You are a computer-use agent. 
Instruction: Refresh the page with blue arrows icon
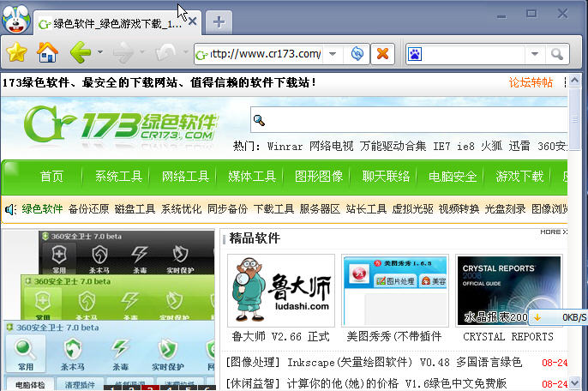357,54
